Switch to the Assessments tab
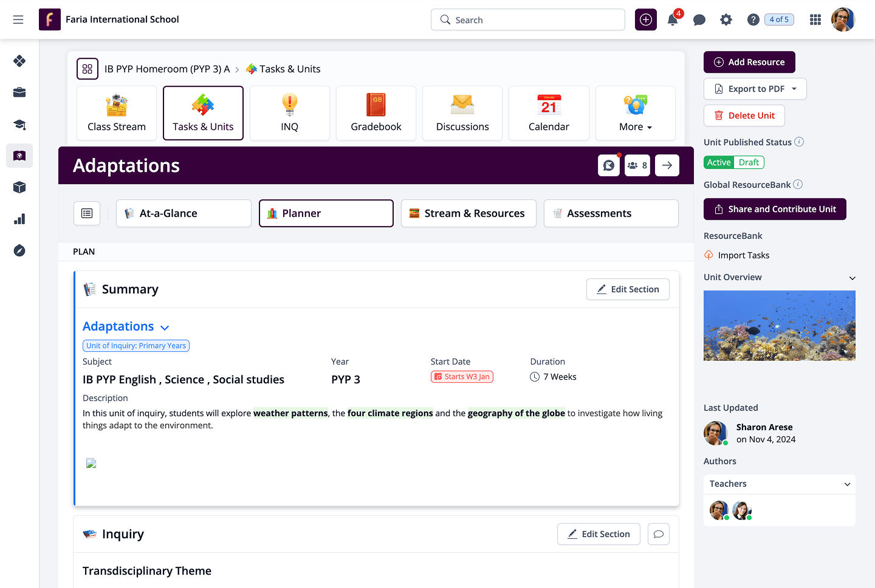Image resolution: width=875 pixels, height=588 pixels. coord(611,213)
